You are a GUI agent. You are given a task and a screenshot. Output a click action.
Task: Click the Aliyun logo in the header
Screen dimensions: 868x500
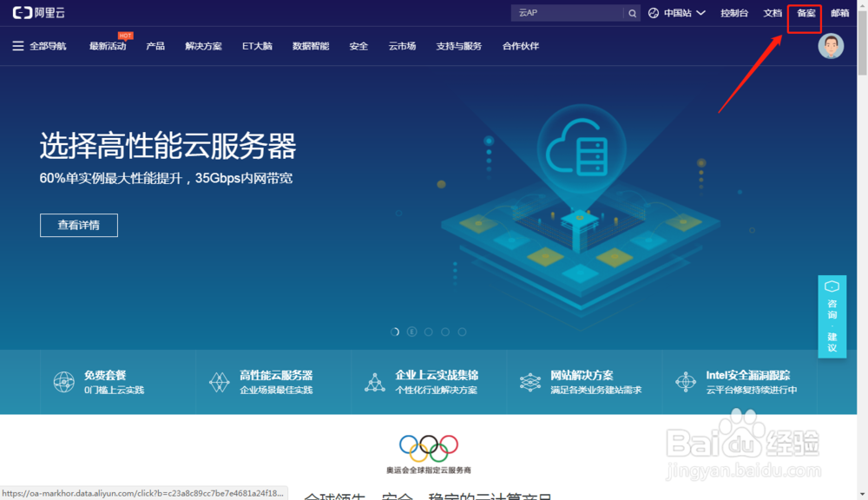tap(39, 13)
